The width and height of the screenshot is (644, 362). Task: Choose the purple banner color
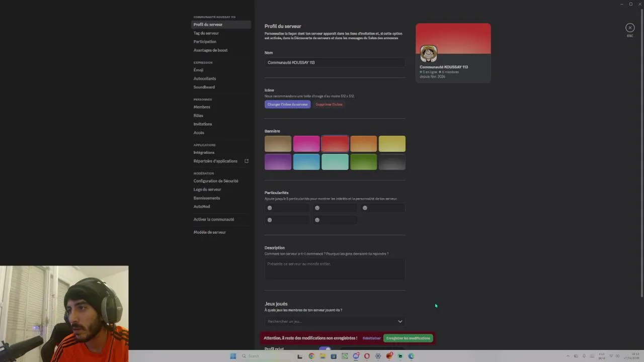[278, 162]
